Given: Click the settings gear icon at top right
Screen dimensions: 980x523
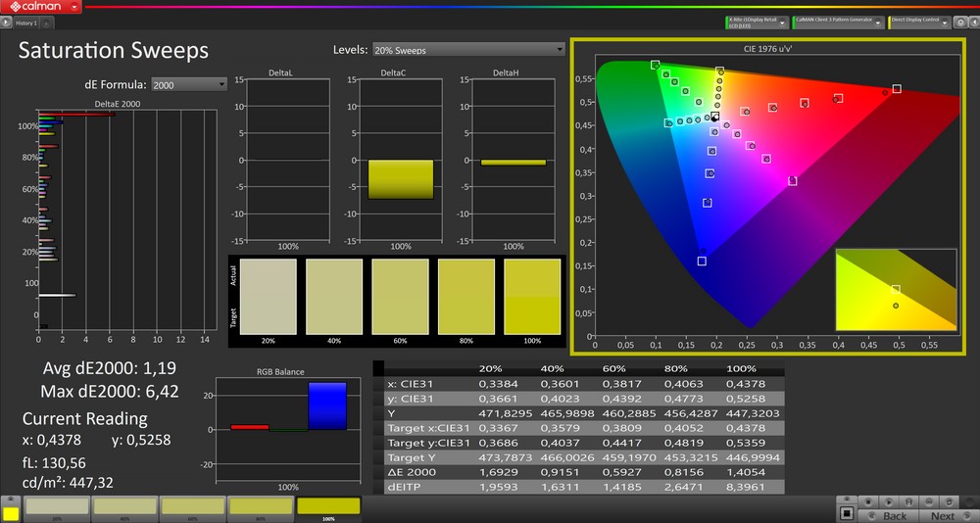Looking at the screenshot, I should pos(958,22).
